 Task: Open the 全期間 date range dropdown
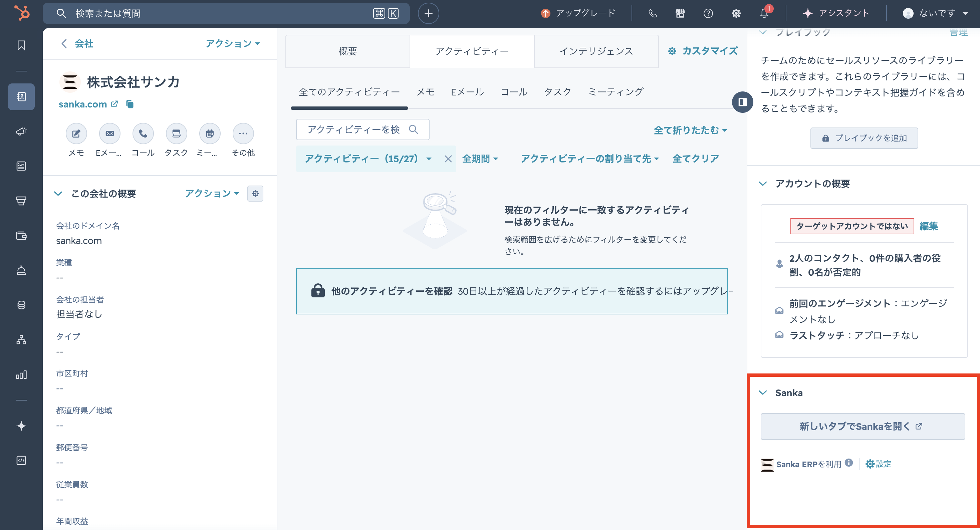tap(480, 159)
